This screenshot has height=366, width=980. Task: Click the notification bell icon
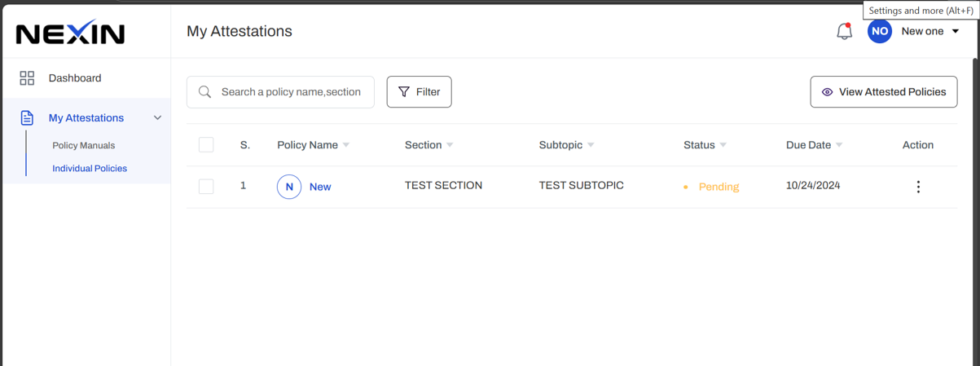pos(844,32)
